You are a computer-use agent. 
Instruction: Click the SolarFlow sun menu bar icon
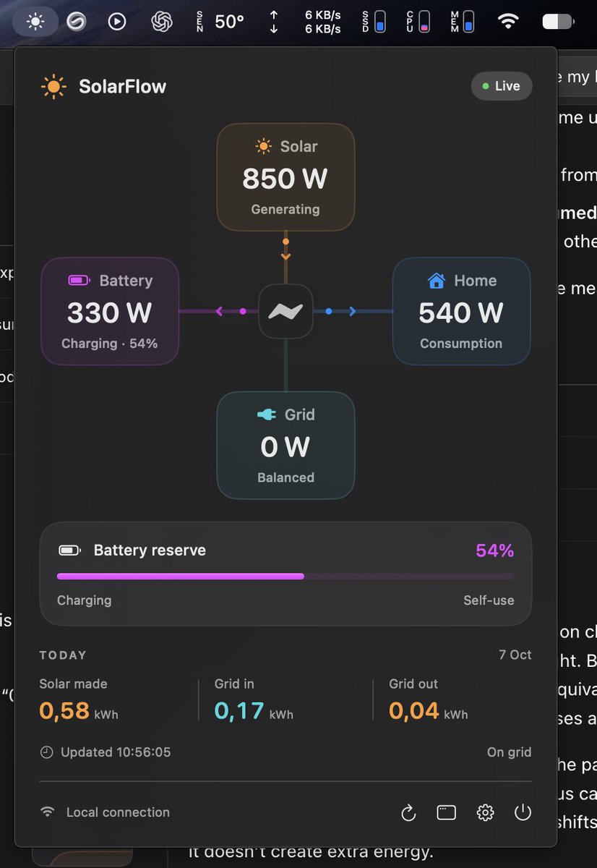point(35,22)
